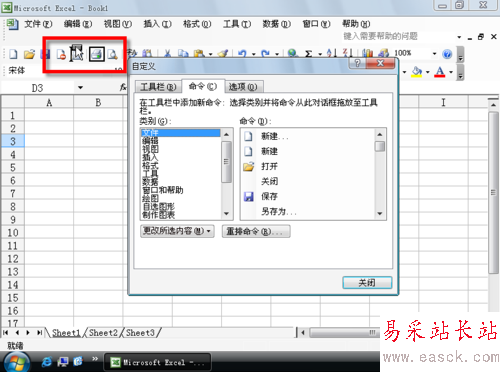Click the Redo arrow icon

click(x=265, y=53)
